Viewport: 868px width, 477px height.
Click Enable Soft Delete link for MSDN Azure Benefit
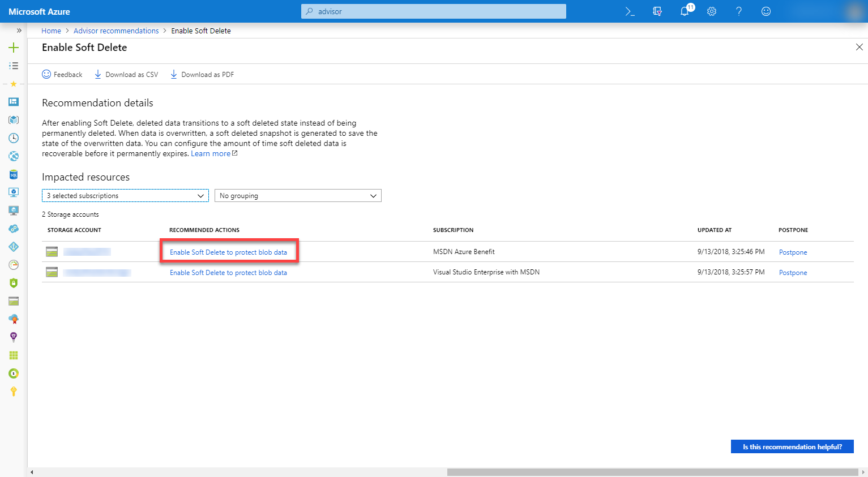tap(228, 252)
